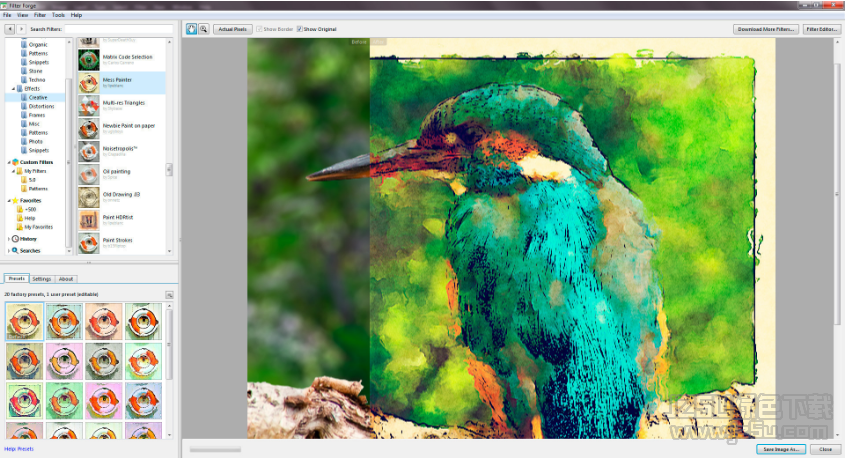Toggle the Show Original checkbox

coord(299,29)
